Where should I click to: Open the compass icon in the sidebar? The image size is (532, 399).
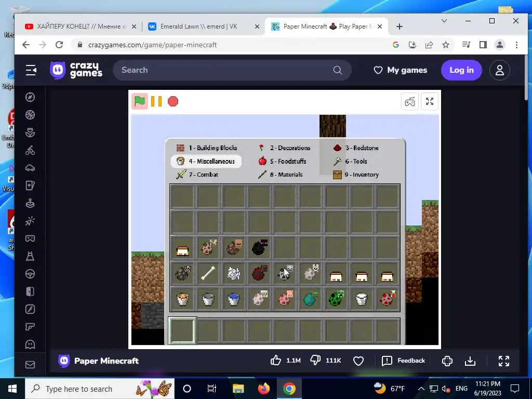pos(30,97)
